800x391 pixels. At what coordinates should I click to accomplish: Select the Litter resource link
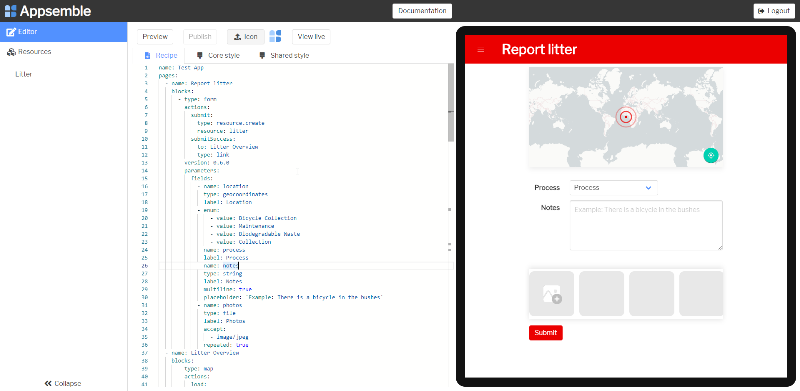23,75
